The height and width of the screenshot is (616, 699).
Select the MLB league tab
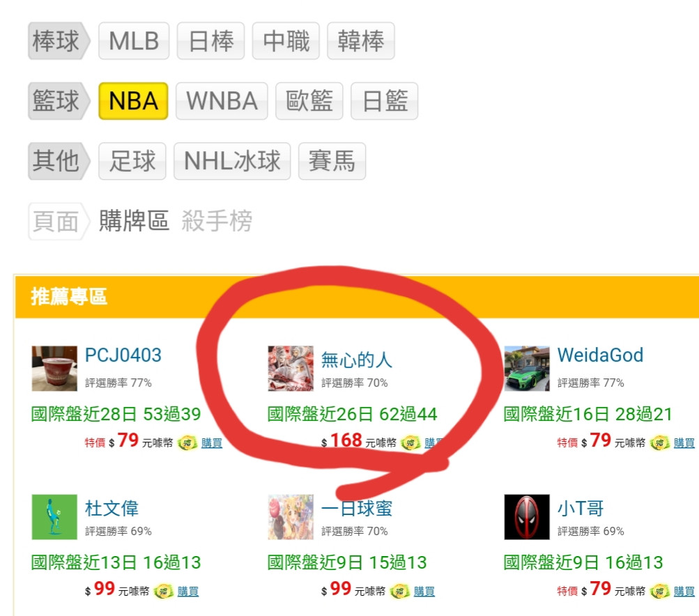[134, 40]
